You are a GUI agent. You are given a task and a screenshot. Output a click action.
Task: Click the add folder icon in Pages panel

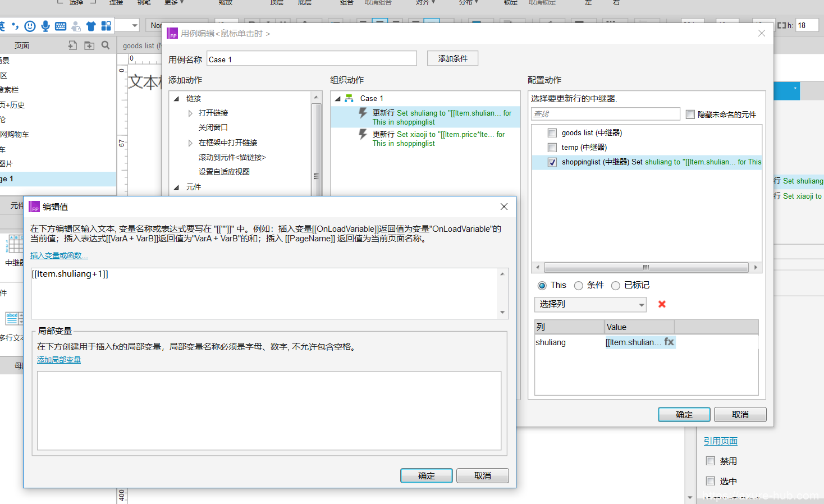[89, 45]
